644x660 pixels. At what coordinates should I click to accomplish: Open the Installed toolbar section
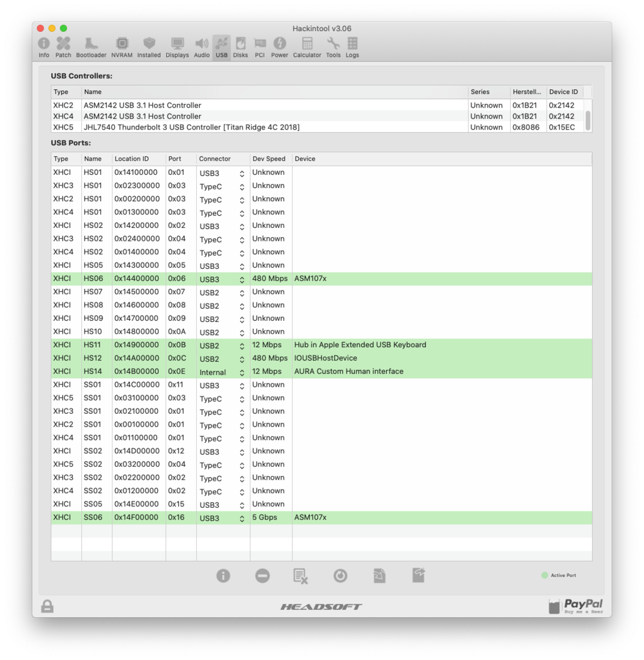pyautogui.click(x=149, y=48)
